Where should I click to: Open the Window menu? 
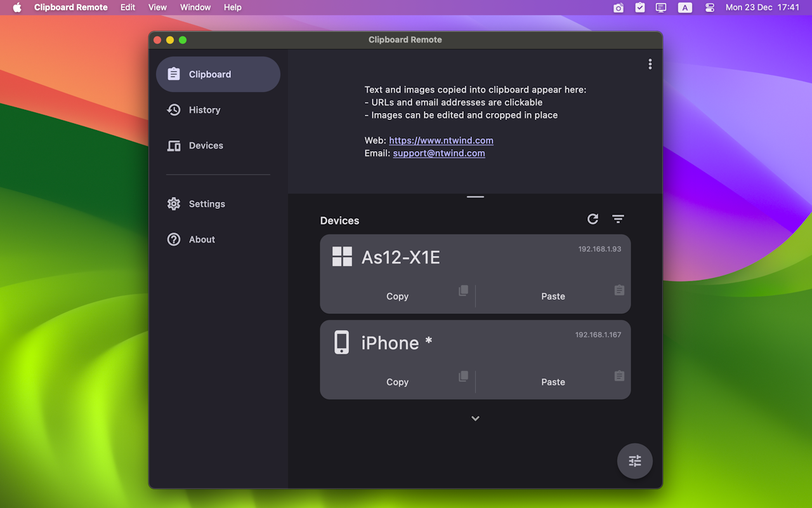195,8
